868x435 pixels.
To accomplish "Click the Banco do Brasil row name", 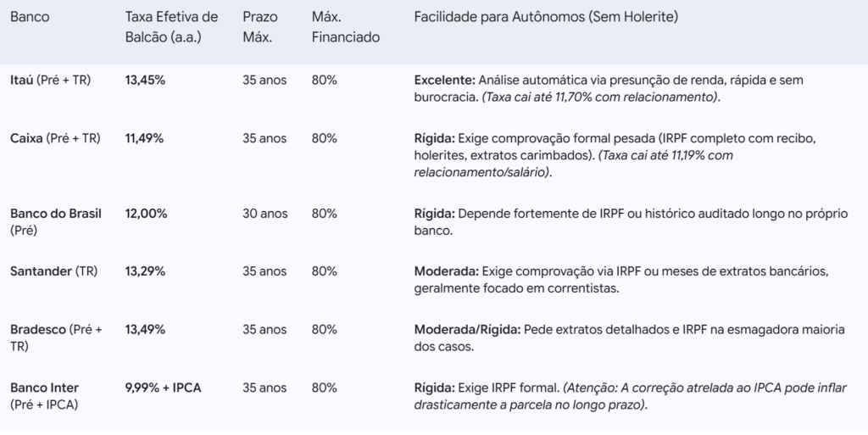I will point(56,222).
